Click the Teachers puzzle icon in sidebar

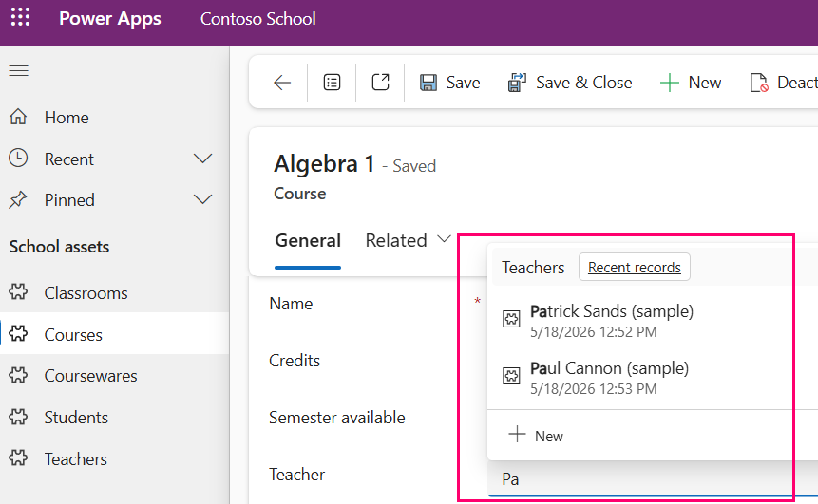click(x=18, y=458)
